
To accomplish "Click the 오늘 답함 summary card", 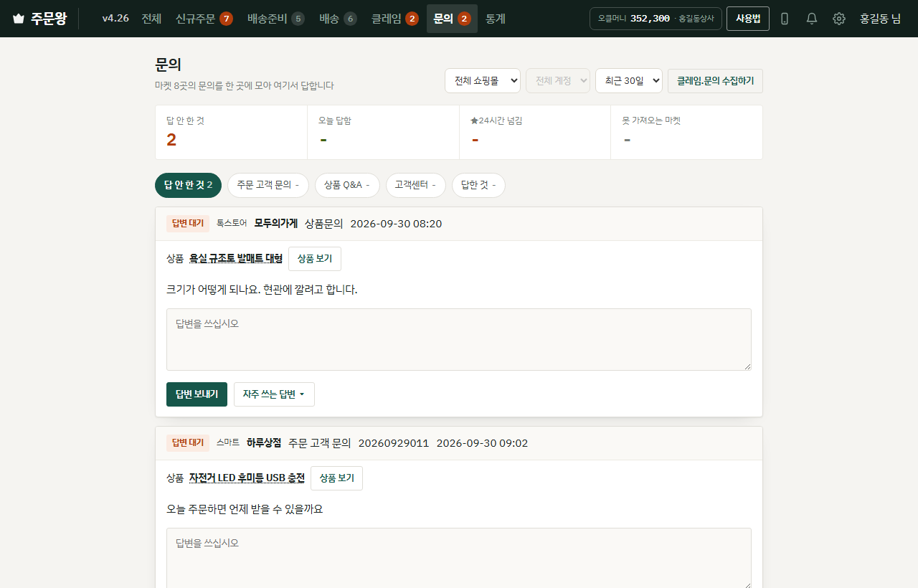I will click(383, 133).
